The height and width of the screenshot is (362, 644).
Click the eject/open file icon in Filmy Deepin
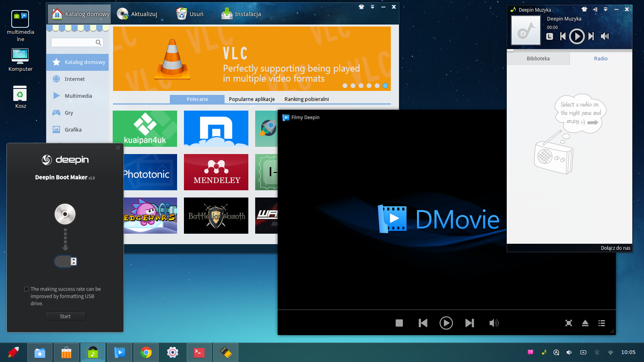coord(585,323)
